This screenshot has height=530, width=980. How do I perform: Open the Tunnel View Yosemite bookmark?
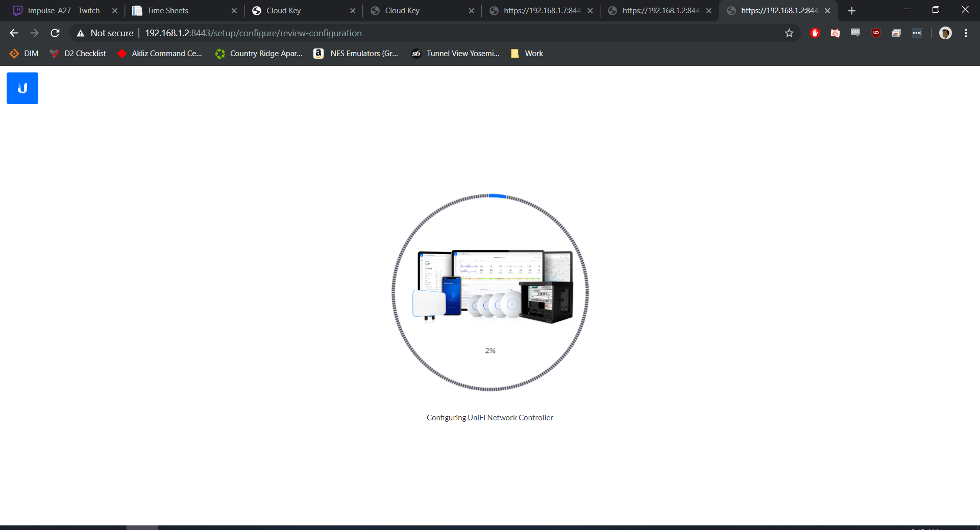click(456, 54)
